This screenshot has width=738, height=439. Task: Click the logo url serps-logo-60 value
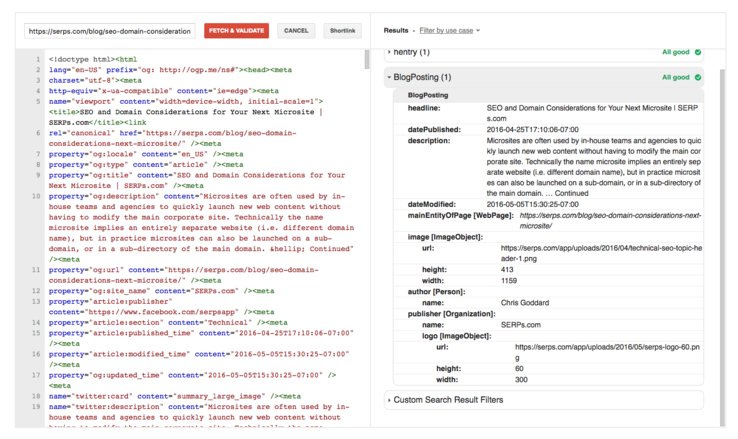point(607,352)
